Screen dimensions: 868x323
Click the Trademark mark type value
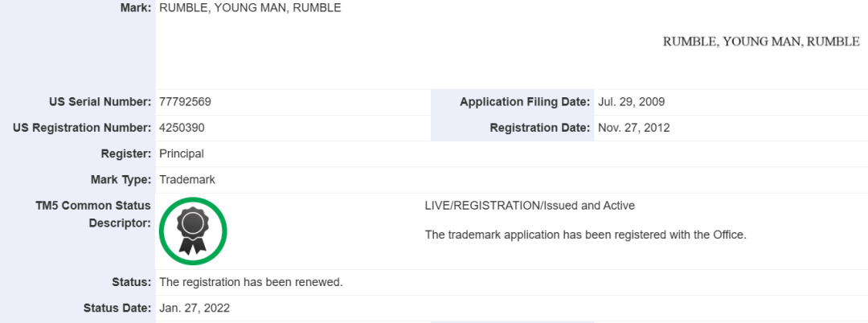(187, 180)
